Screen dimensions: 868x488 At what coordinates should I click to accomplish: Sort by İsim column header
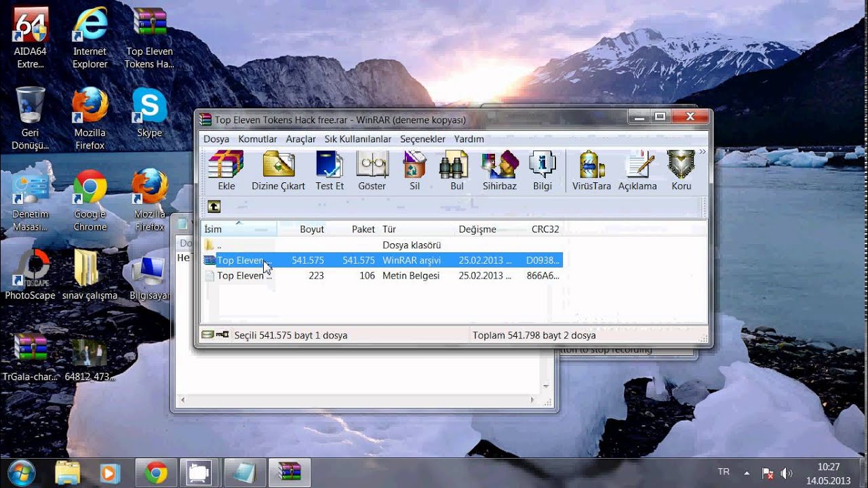click(x=239, y=229)
